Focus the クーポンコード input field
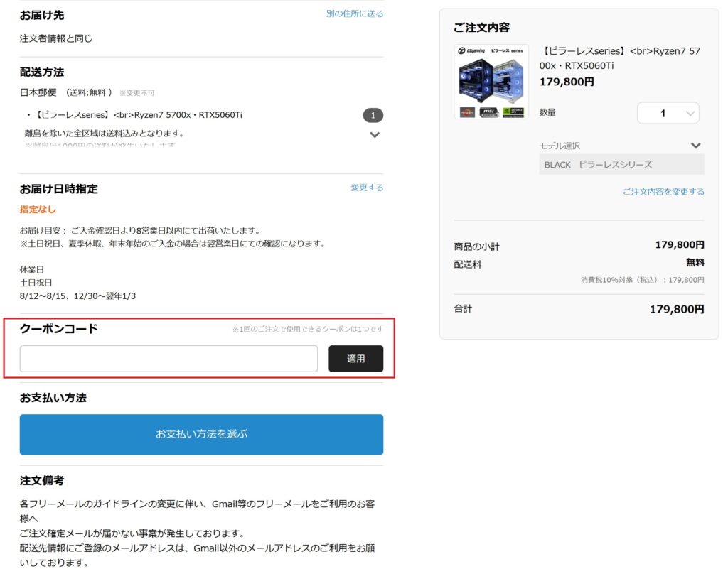This screenshot has height=569, width=728. point(168,359)
